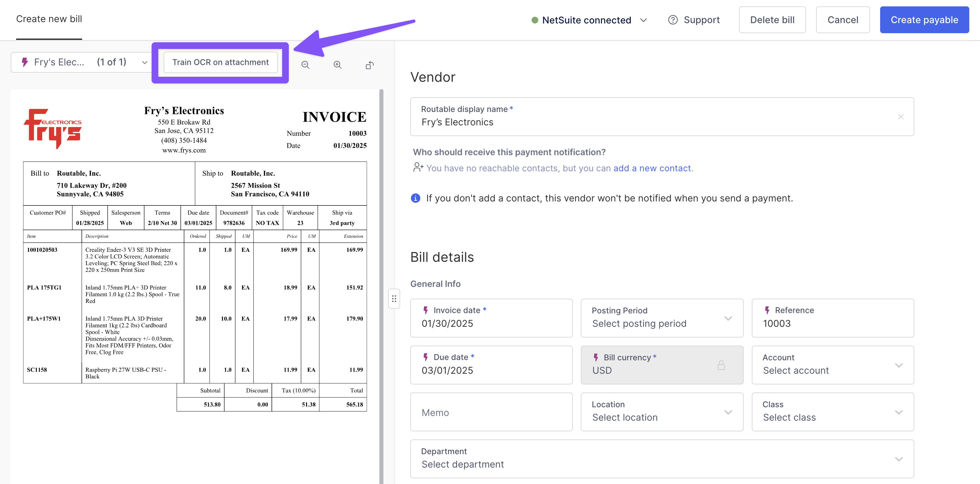This screenshot has height=484, width=980.
Task: Click the attachment viewer vertical scrollbar
Action: coord(381,286)
